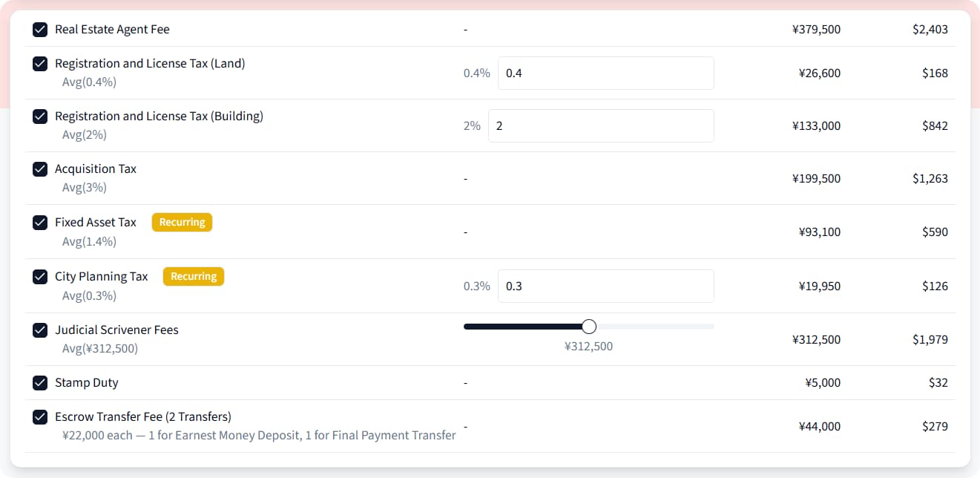The image size is (980, 478).
Task: Focus the City Planning Tax rate input
Action: click(605, 287)
